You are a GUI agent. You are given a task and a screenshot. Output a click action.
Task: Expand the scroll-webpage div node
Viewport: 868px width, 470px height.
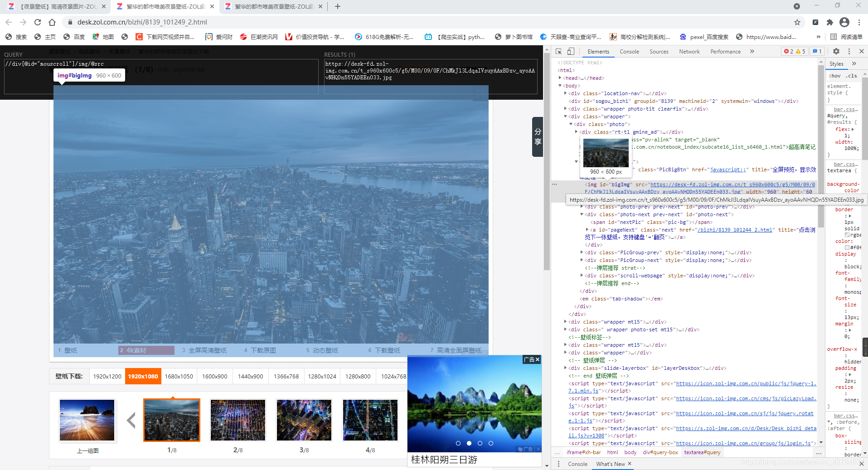582,276
